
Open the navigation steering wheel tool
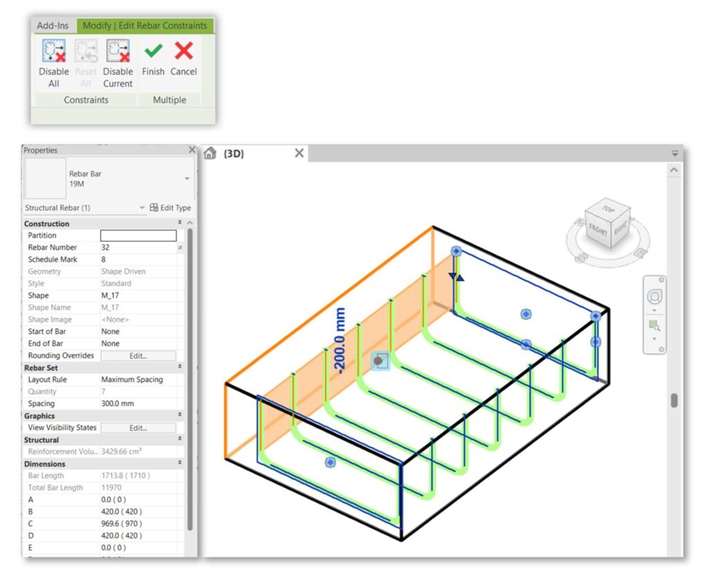coord(655,296)
